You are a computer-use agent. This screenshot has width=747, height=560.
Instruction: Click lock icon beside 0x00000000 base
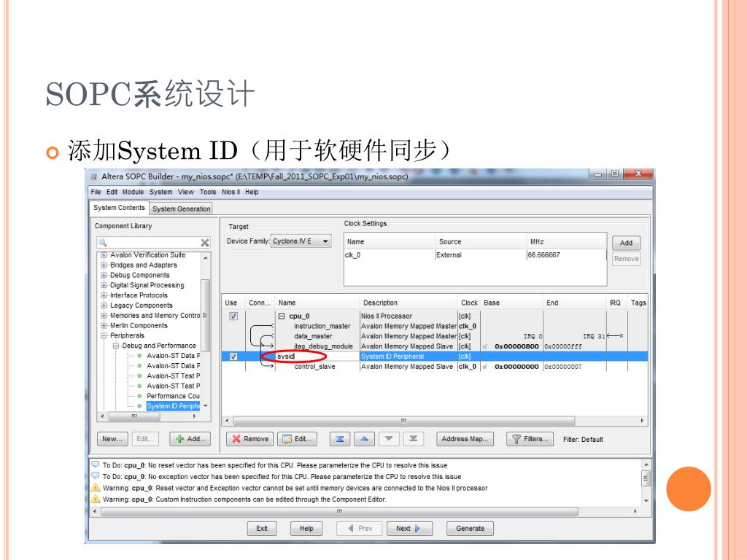(485, 367)
